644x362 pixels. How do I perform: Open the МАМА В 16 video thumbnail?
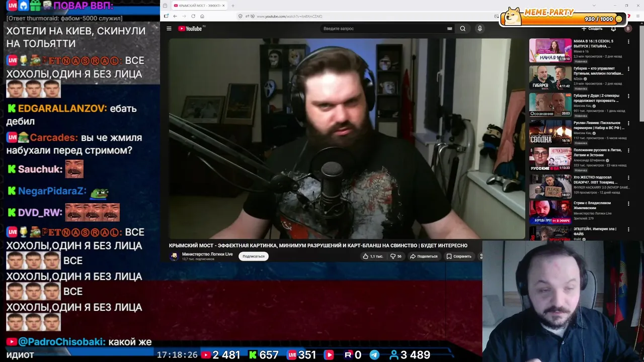point(550,50)
